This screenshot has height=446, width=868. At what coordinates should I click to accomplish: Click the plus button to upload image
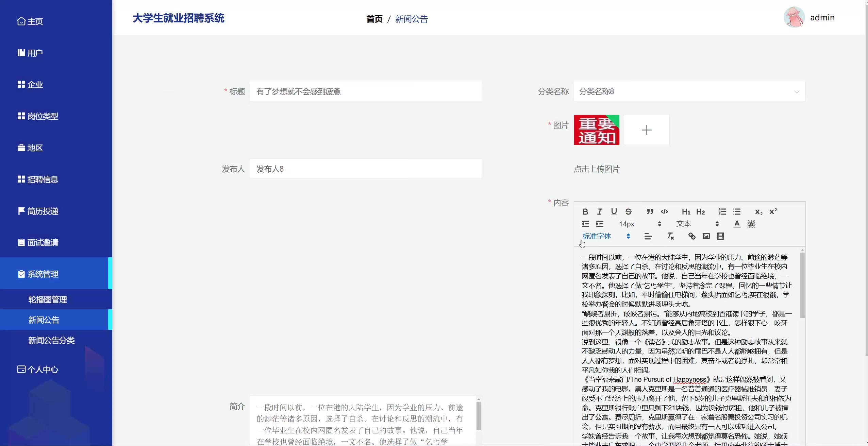(x=646, y=130)
